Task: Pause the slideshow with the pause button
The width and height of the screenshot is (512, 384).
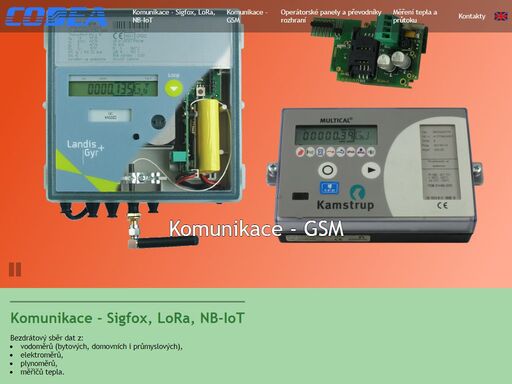Action: [x=15, y=269]
